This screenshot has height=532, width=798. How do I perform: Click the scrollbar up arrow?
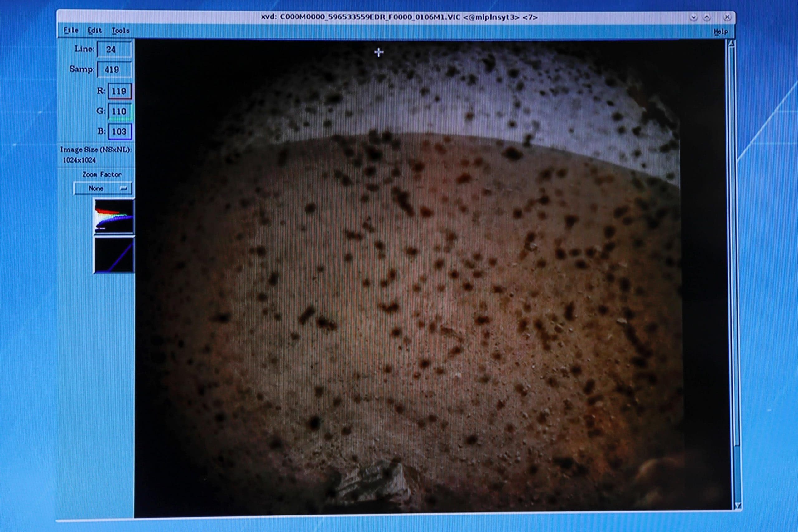click(731, 44)
